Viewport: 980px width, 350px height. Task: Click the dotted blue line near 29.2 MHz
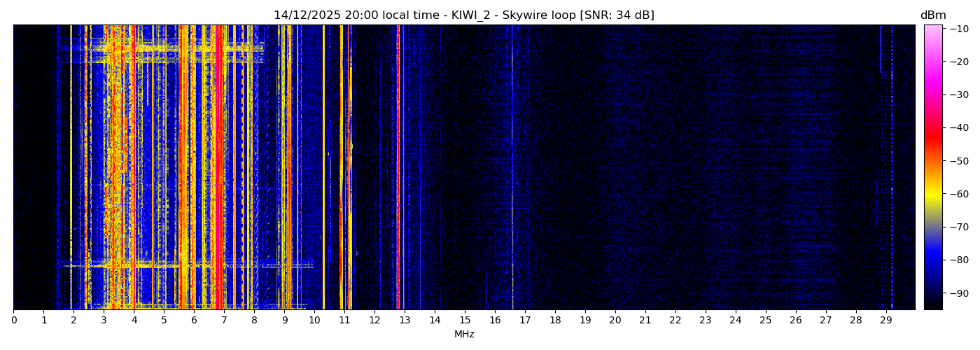(892, 168)
